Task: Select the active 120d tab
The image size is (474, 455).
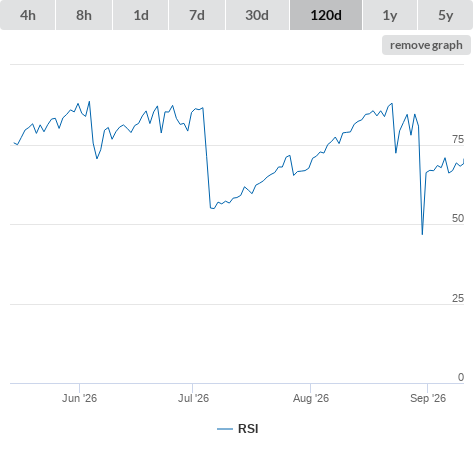Action: click(x=326, y=15)
